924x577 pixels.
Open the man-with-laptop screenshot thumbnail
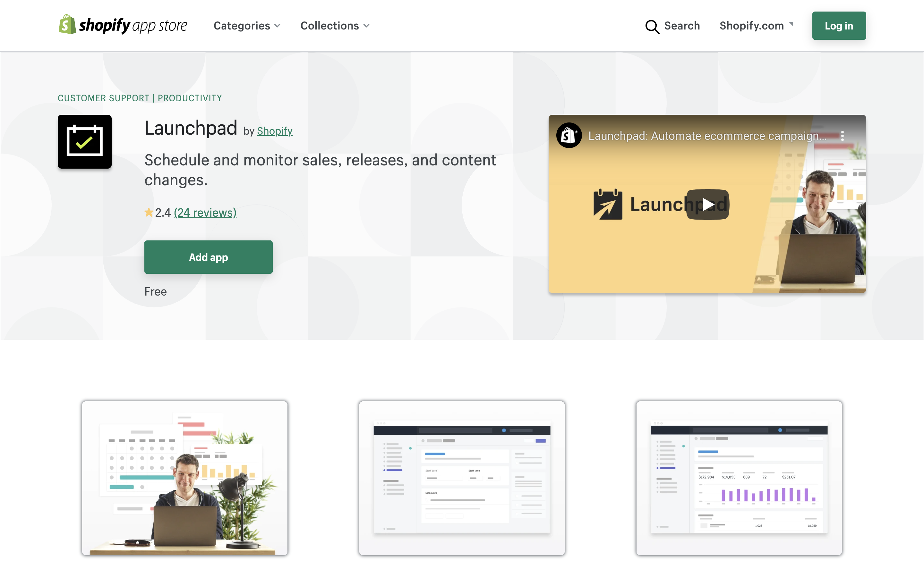[x=184, y=478]
